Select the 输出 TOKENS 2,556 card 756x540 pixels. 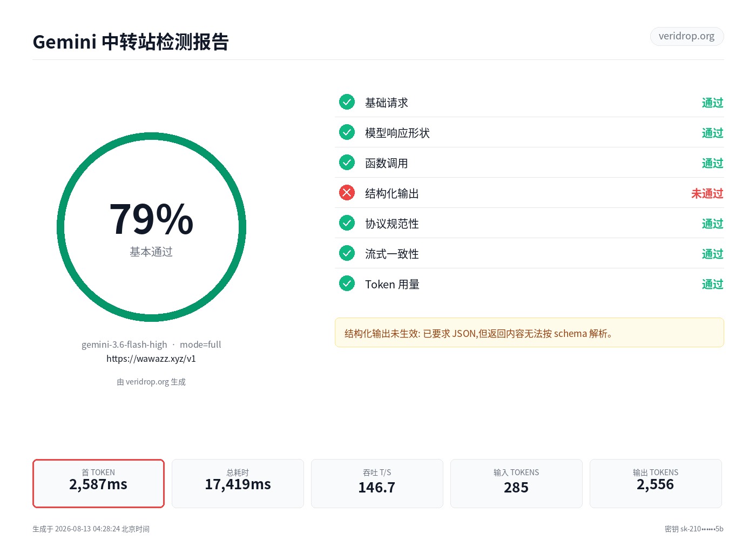coord(656,483)
